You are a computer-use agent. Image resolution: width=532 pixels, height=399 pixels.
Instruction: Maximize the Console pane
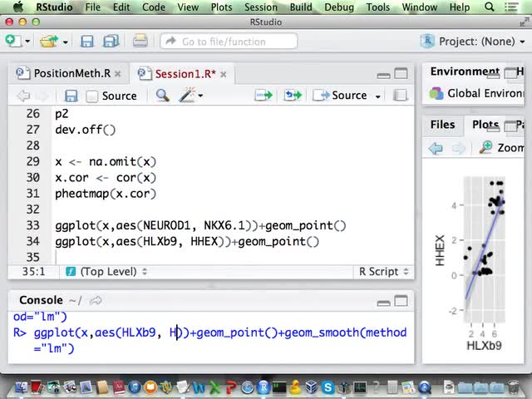coord(401,301)
